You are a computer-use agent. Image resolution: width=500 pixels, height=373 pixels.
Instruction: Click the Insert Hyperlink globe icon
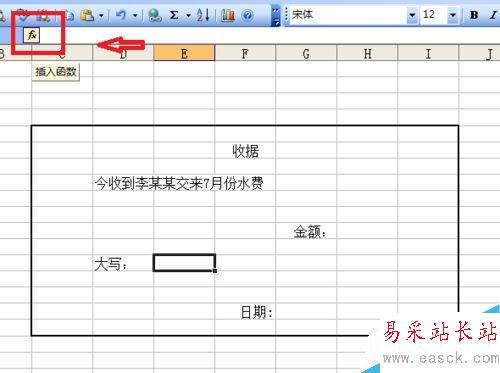[155, 15]
